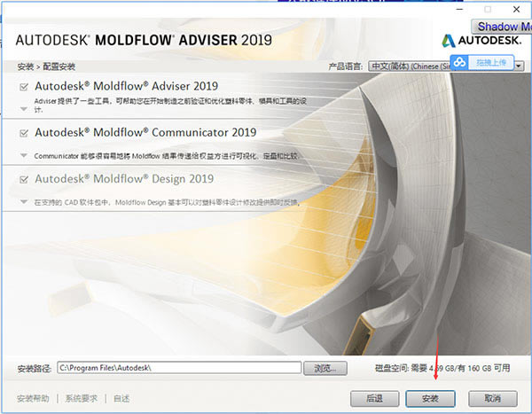Click the disk space (磁盘空间) info text
532x414 pixels.
pyautogui.click(x=442, y=368)
